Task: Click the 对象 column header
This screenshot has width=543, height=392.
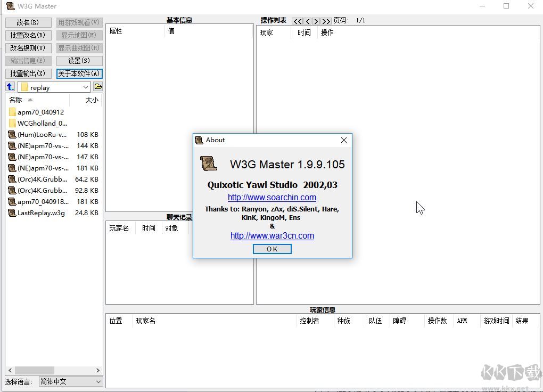Action: 175,228
